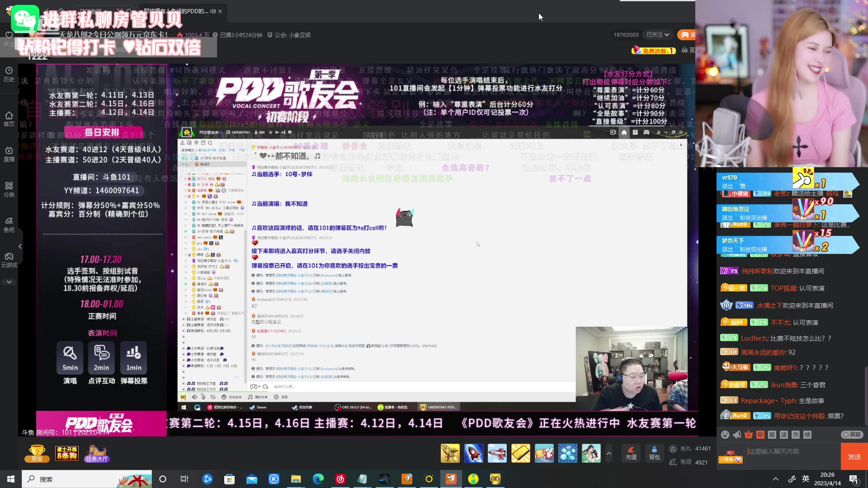Expand the gift list with the up chevron
Image resolution: width=868 pixels, height=488 pixels.
point(609,453)
